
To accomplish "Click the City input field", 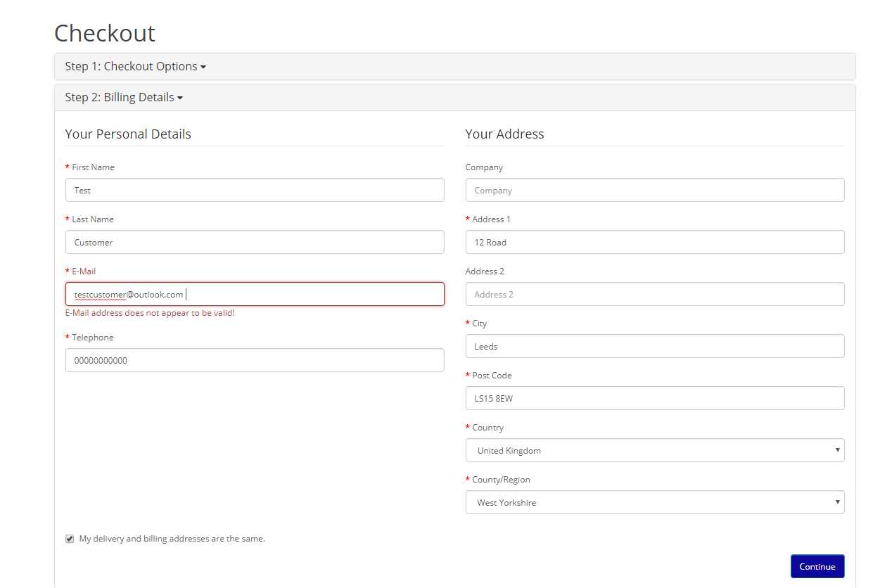I will [655, 346].
